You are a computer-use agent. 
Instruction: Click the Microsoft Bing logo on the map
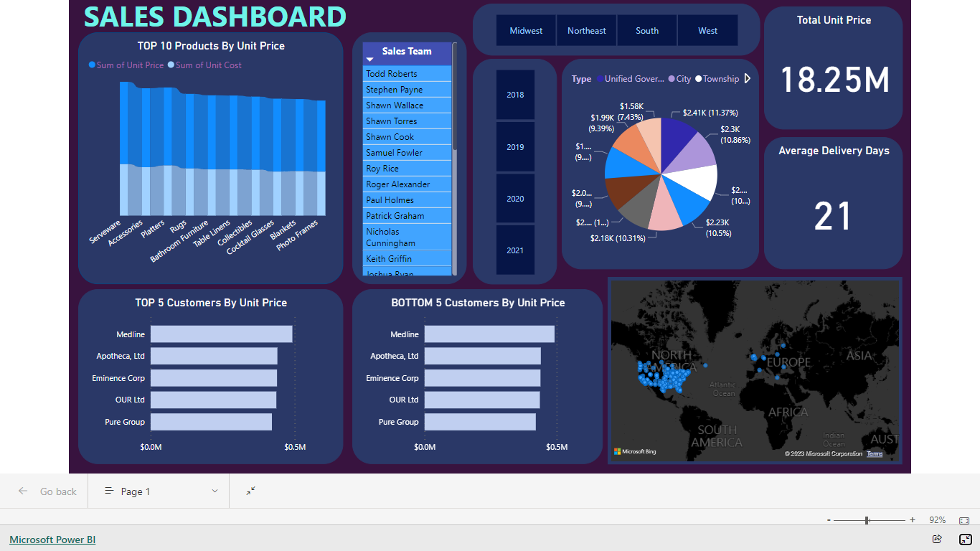[634, 452]
